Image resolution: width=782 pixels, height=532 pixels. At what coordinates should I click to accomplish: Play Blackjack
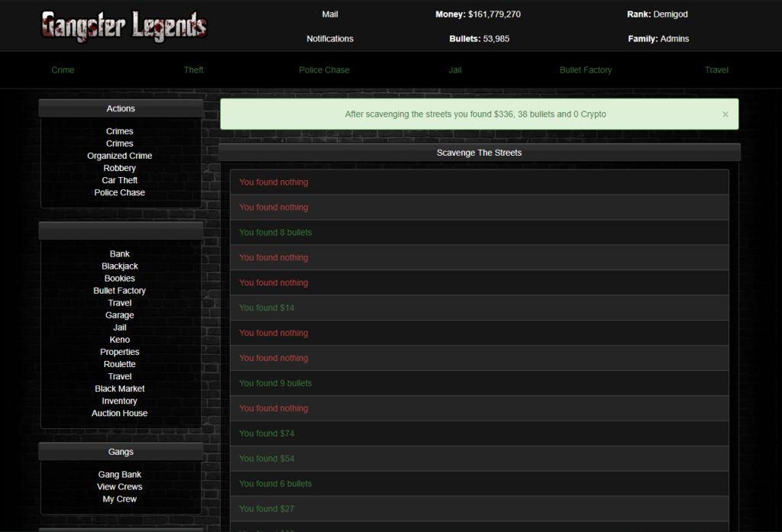pos(119,266)
